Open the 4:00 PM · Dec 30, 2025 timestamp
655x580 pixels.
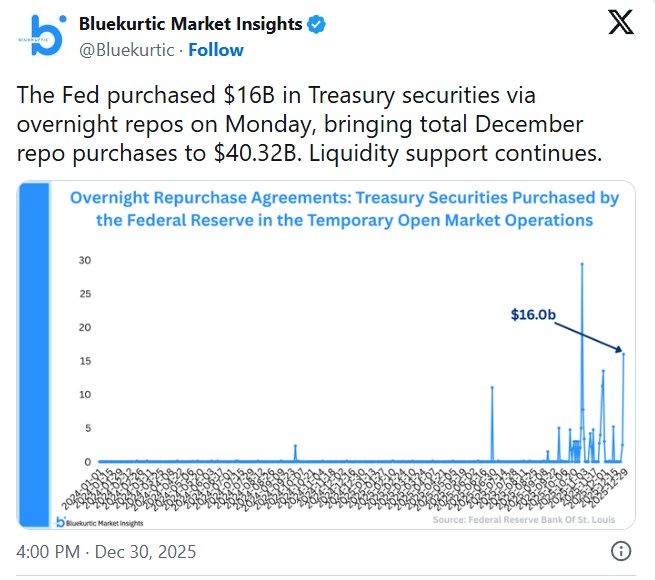pos(109,551)
